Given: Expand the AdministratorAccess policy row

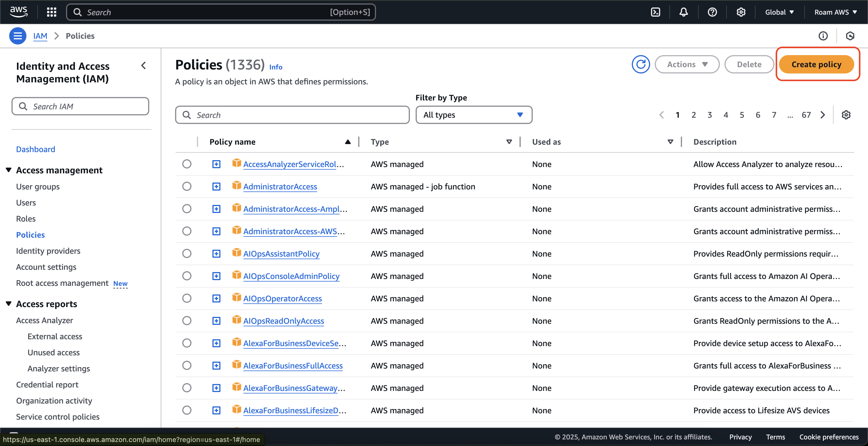Looking at the screenshot, I should pyautogui.click(x=216, y=187).
